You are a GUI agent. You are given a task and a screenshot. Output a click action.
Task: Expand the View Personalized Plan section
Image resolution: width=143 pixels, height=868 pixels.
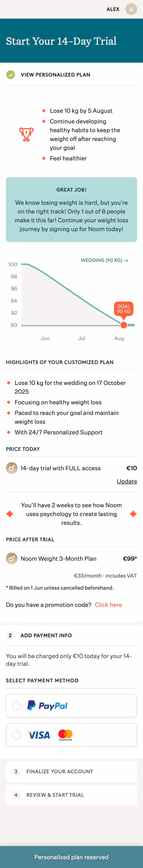pos(71,75)
